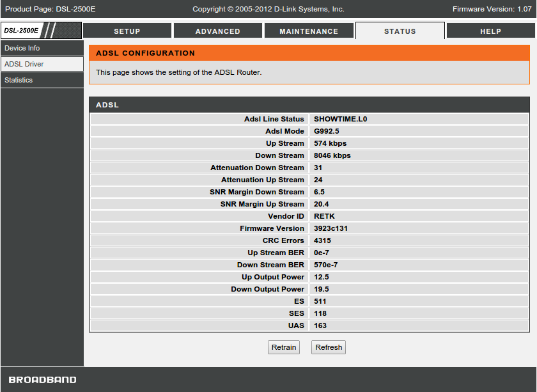The width and height of the screenshot is (537, 392).
Task: Click the CRC Errors label
Action: 283,240
